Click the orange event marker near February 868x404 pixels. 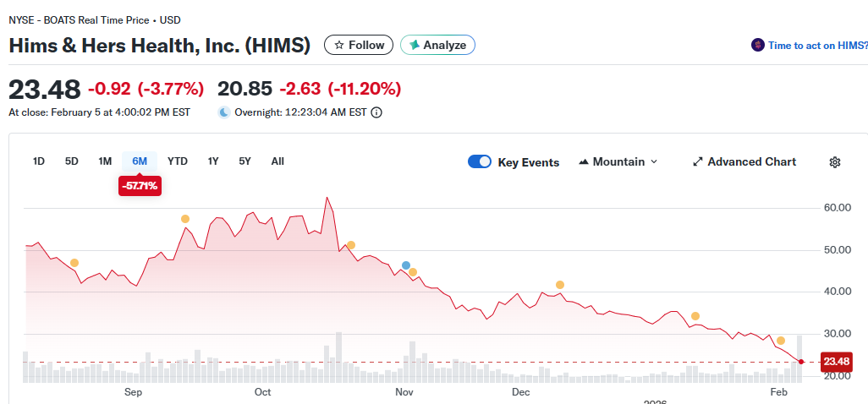[x=781, y=341]
